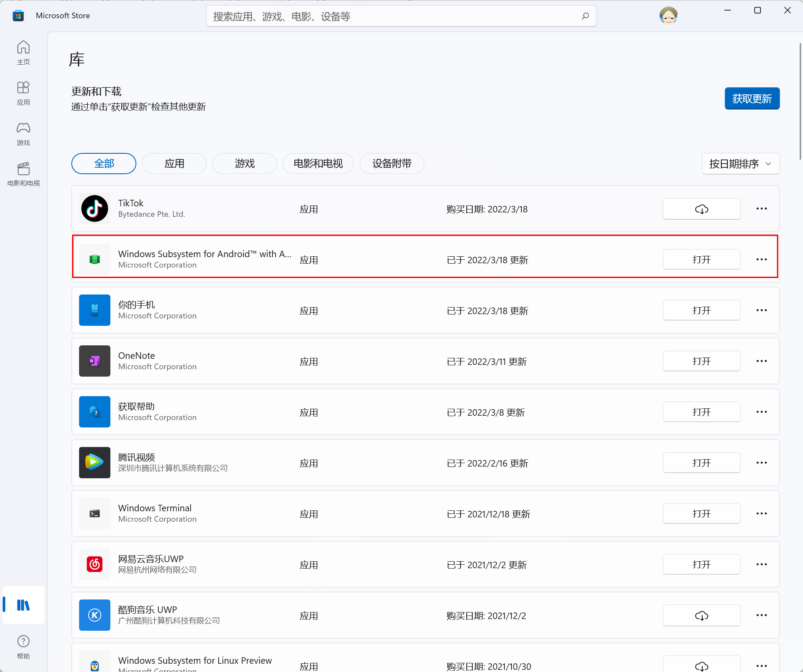The image size is (803, 672).
Task: Click the 网易云音乐UWP app icon
Action: (95, 564)
